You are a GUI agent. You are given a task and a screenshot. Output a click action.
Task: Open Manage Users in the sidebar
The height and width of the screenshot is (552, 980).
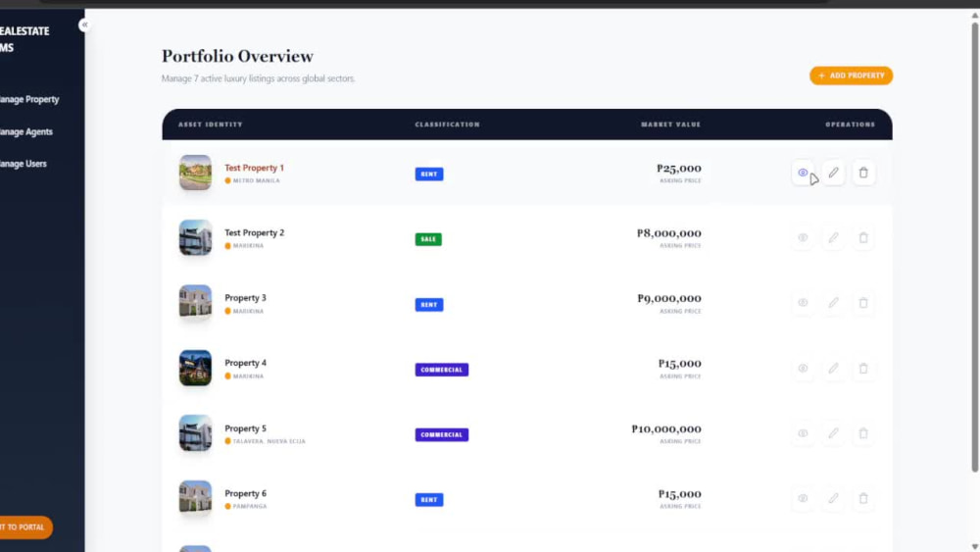click(x=24, y=164)
